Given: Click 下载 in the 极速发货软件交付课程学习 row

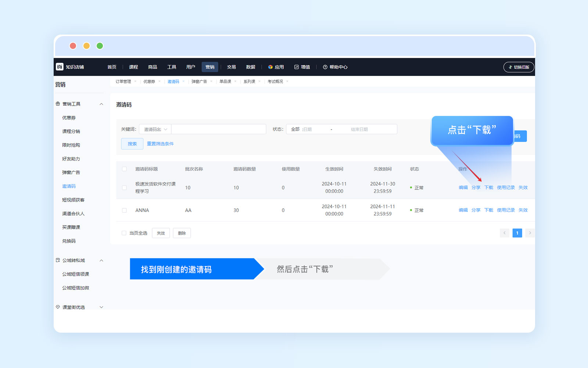Looking at the screenshot, I should (489, 188).
